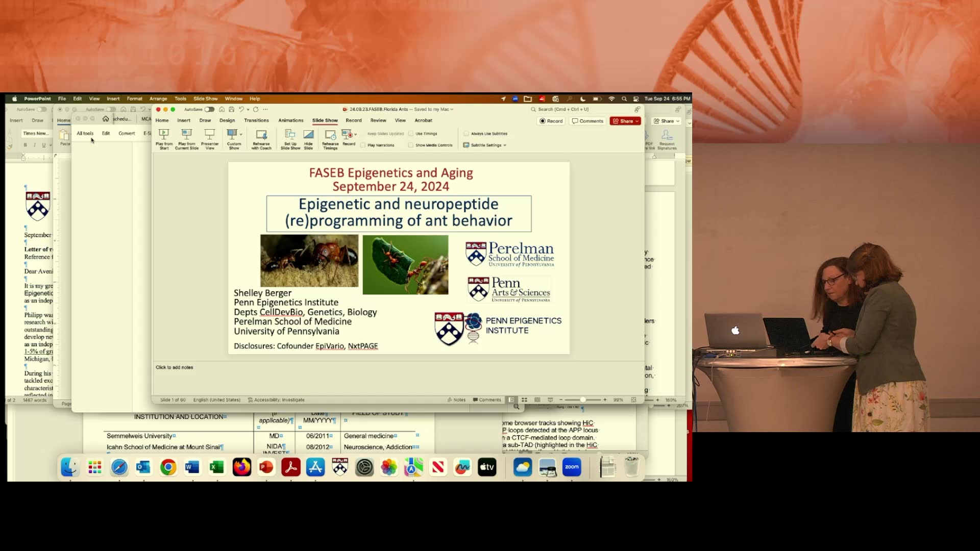980x551 pixels.
Task: Open Firefox from the Dock
Action: 241,467
